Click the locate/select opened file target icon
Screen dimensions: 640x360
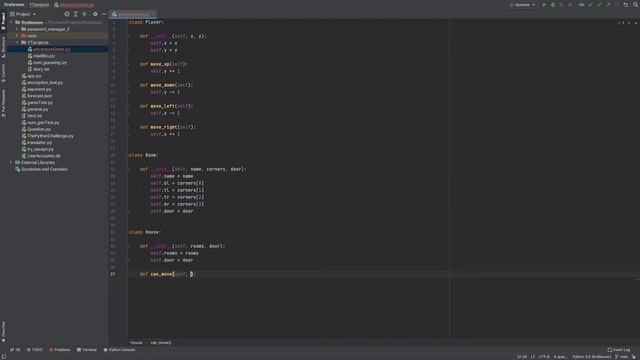[67, 14]
